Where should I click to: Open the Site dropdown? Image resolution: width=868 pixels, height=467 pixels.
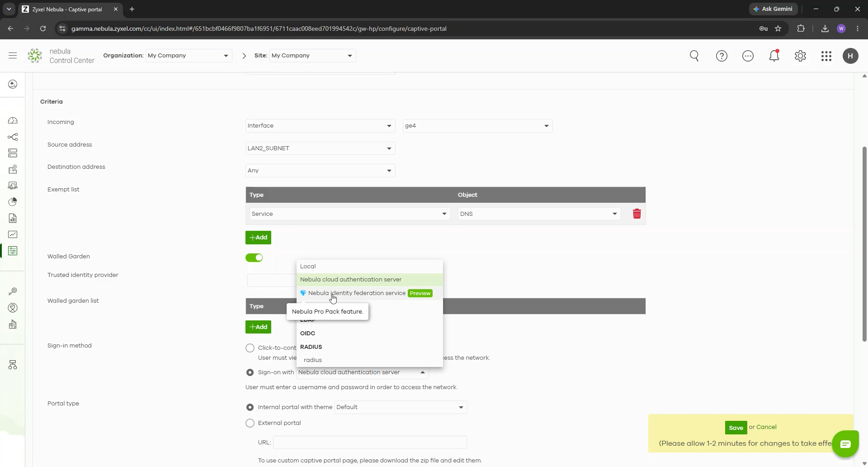pyautogui.click(x=312, y=56)
